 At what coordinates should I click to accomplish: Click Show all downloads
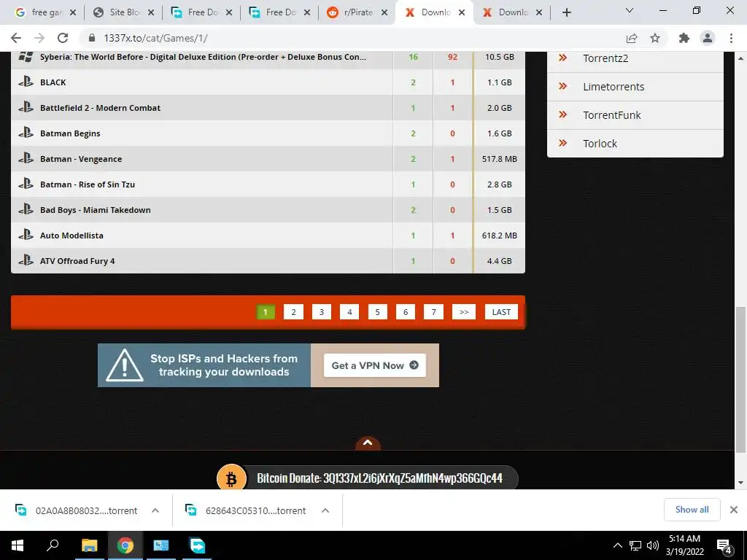[692, 510]
